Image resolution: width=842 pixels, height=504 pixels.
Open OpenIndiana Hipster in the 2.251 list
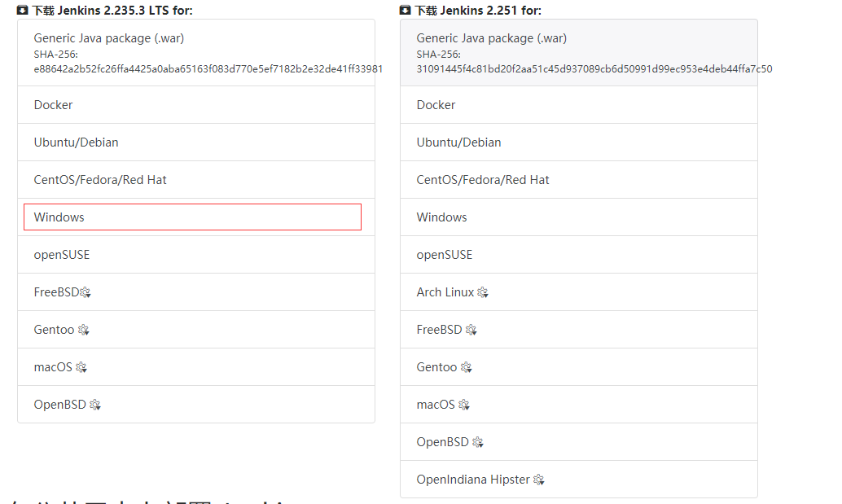579,480
